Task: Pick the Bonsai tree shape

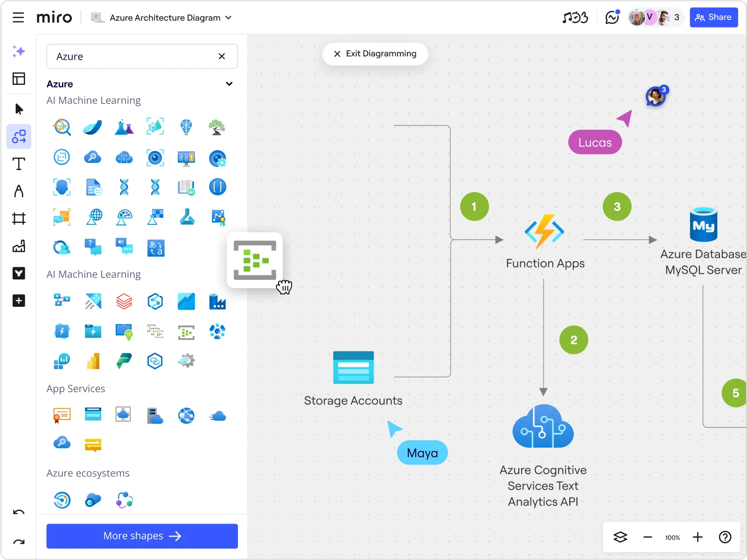Action: pyautogui.click(x=217, y=126)
